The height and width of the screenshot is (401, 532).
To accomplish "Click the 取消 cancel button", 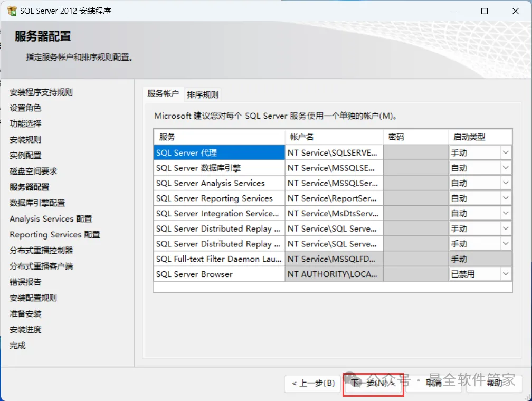I will (434, 384).
